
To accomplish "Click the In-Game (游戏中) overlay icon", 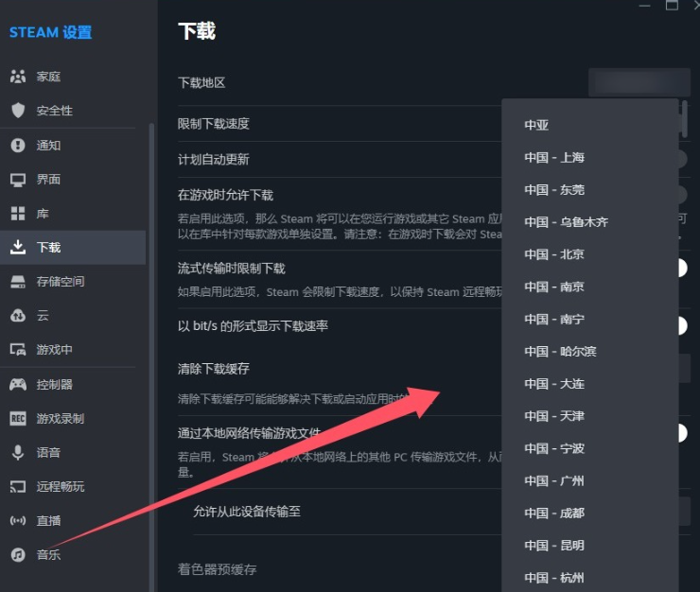I will coord(18,350).
